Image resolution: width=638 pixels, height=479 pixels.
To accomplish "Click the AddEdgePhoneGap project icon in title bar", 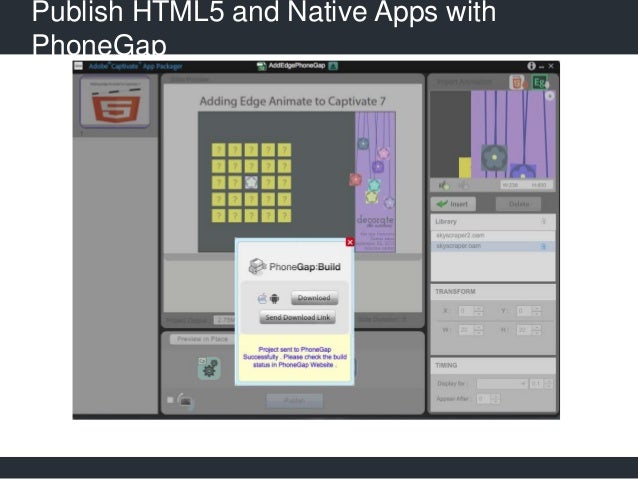I will point(262,66).
